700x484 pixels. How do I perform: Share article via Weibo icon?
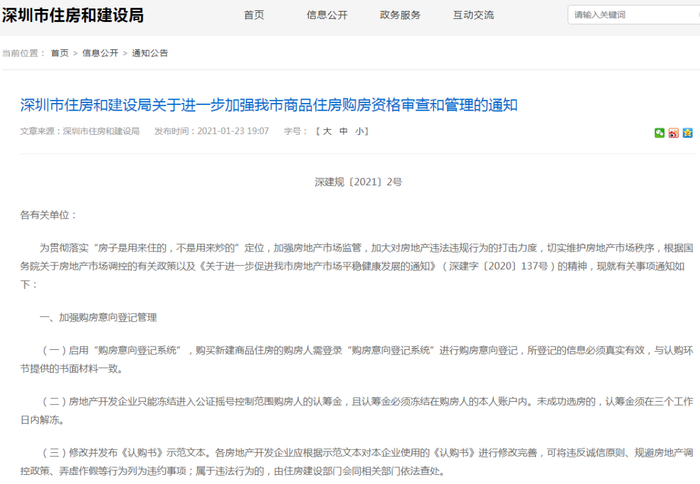(674, 133)
